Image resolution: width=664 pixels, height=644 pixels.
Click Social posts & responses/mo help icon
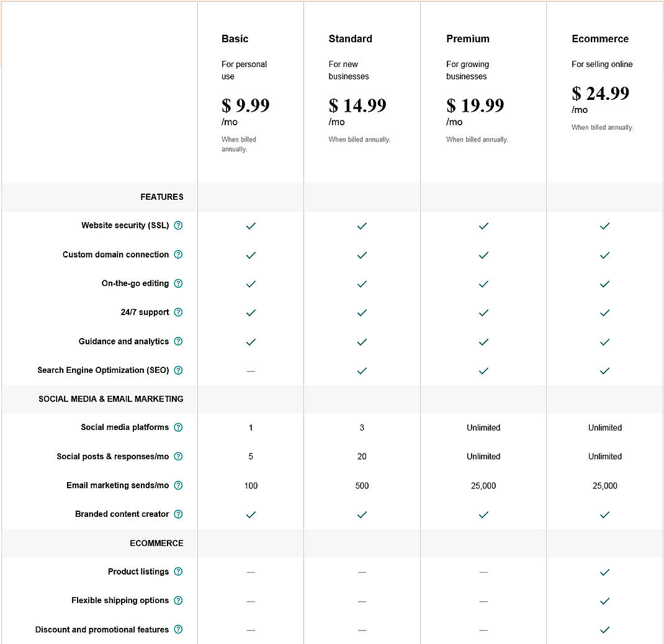point(178,457)
